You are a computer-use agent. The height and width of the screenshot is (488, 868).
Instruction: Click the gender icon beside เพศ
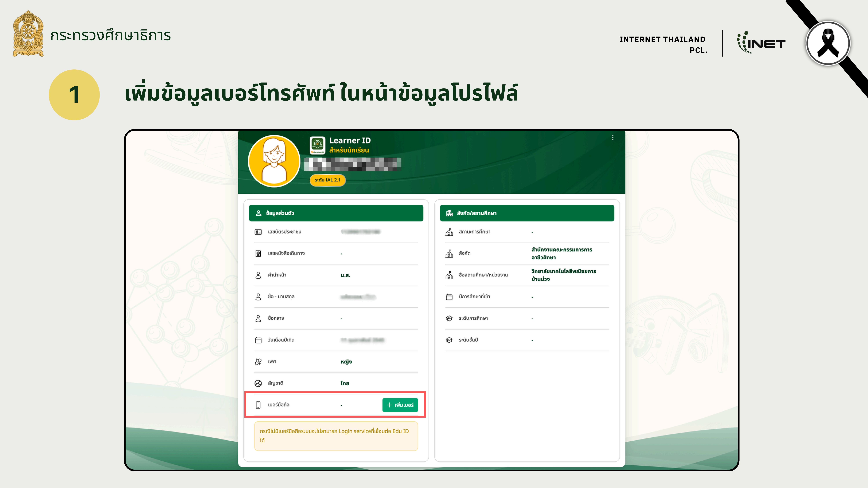(258, 362)
